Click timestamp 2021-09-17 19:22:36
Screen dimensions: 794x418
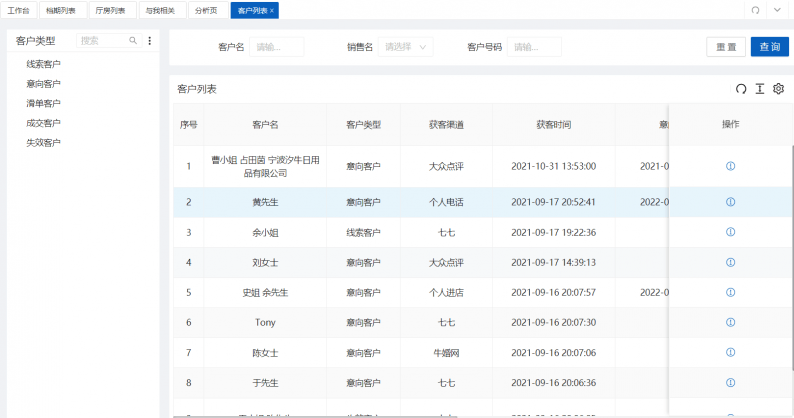tap(553, 233)
